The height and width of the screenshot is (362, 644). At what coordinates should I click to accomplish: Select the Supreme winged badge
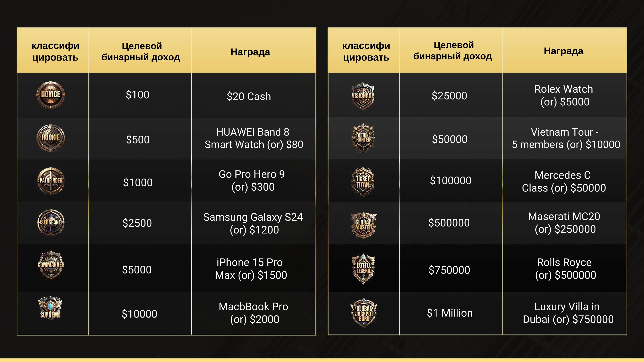[x=50, y=308]
